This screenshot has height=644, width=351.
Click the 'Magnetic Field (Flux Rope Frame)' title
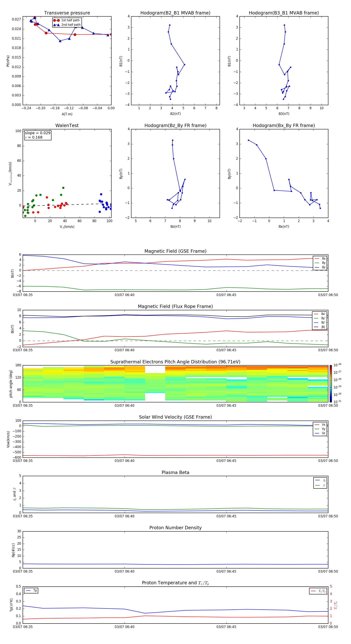pos(175,307)
